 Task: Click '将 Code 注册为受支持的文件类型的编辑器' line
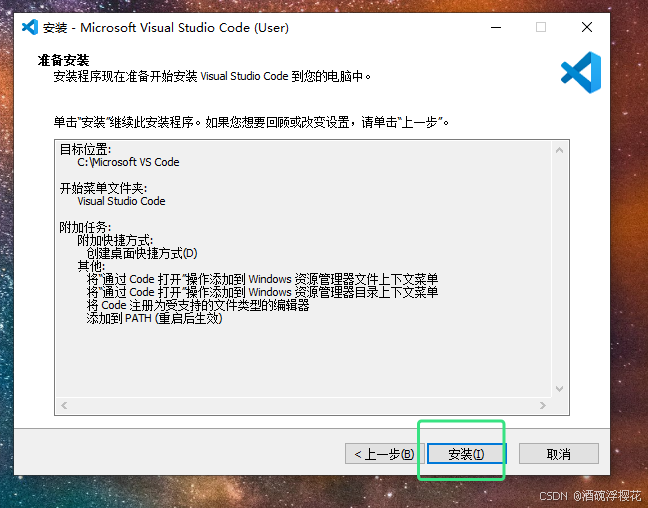(198, 305)
